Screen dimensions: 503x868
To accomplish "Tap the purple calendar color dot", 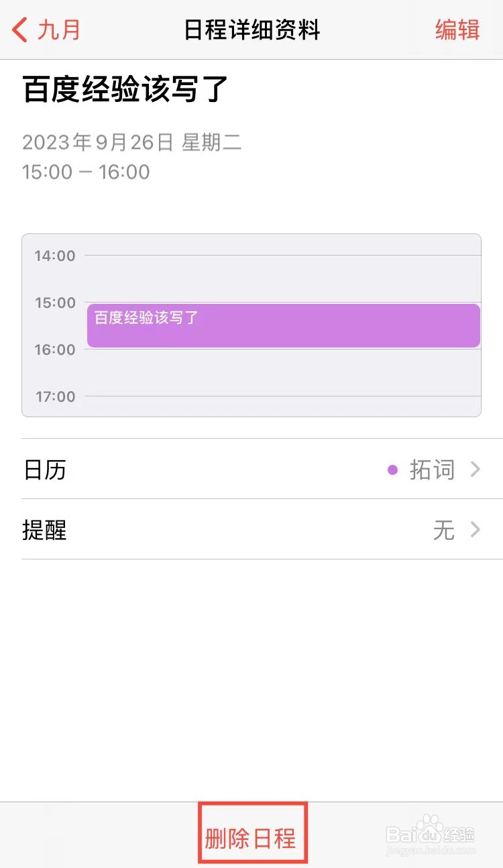I will click(x=393, y=470).
